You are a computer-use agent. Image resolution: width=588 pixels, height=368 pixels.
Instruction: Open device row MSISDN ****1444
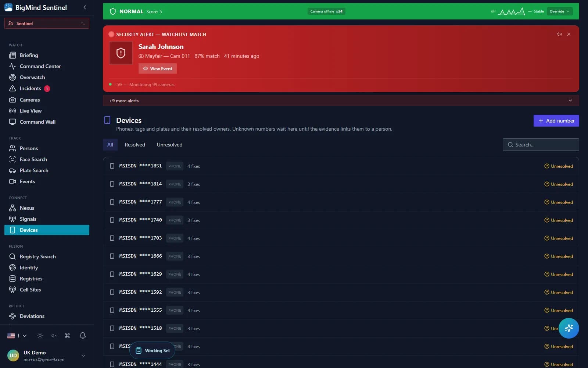pos(341,362)
